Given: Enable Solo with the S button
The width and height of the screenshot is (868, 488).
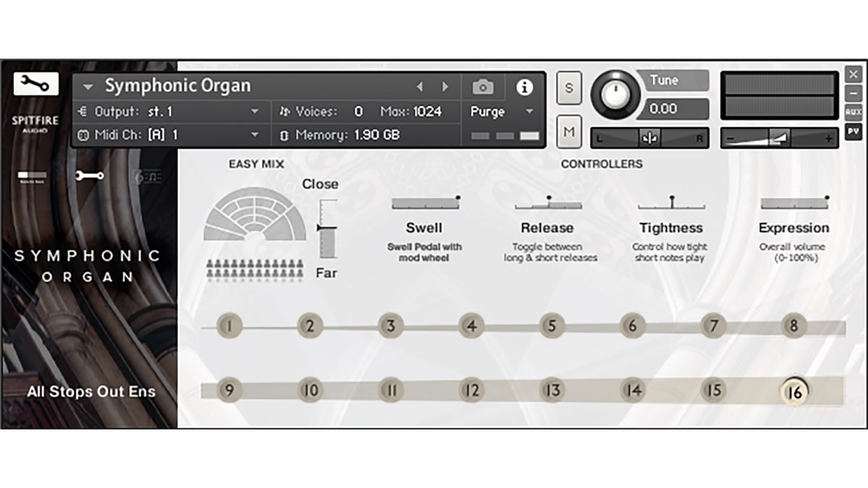Looking at the screenshot, I should (569, 87).
